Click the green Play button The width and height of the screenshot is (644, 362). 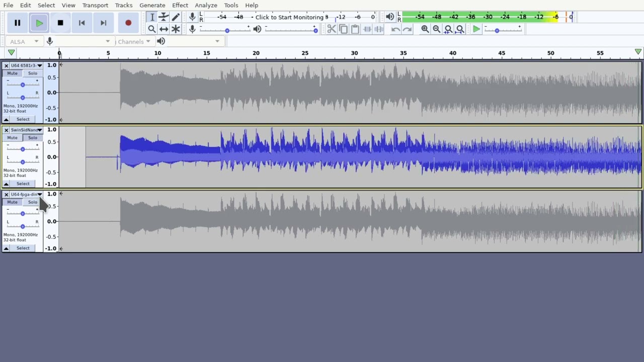pyautogui.click(x=39, y=23)
